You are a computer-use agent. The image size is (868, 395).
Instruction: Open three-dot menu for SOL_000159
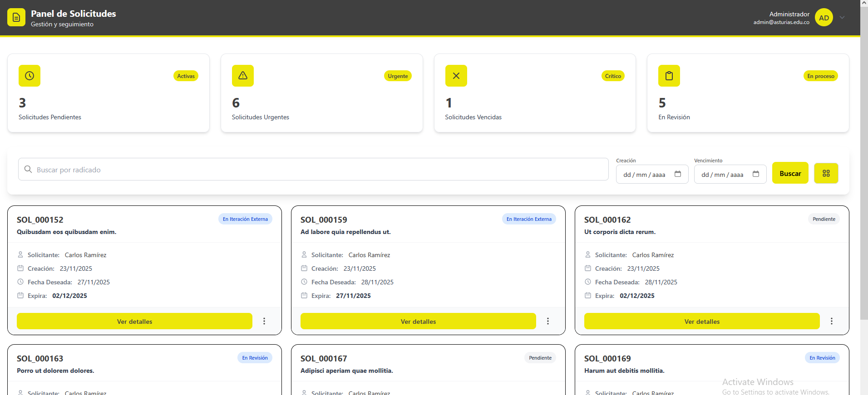pos(548,321)
